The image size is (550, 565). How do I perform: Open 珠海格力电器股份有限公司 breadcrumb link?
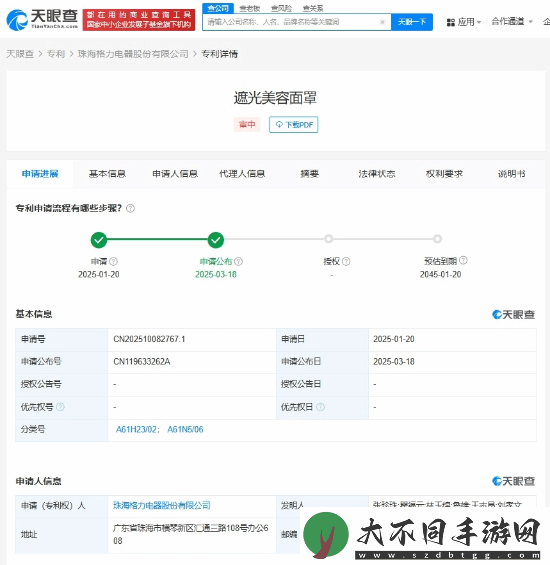[x=133, y=54]
